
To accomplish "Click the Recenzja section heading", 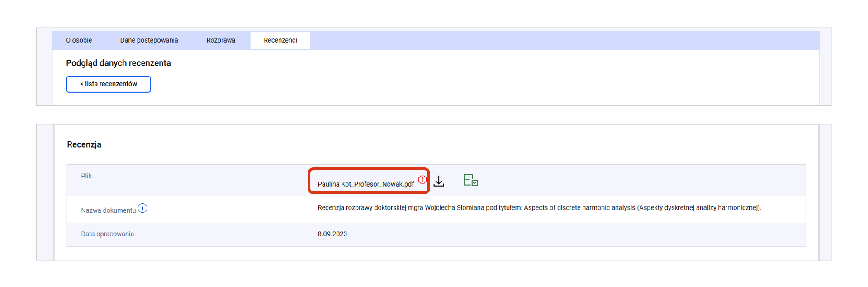I will [x=84, y=144].
